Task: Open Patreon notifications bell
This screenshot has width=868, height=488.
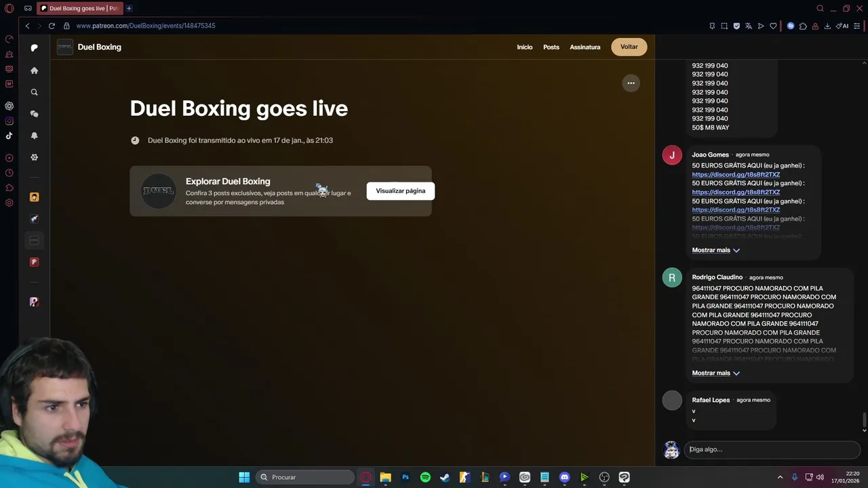Action: (x=35, y=136)
